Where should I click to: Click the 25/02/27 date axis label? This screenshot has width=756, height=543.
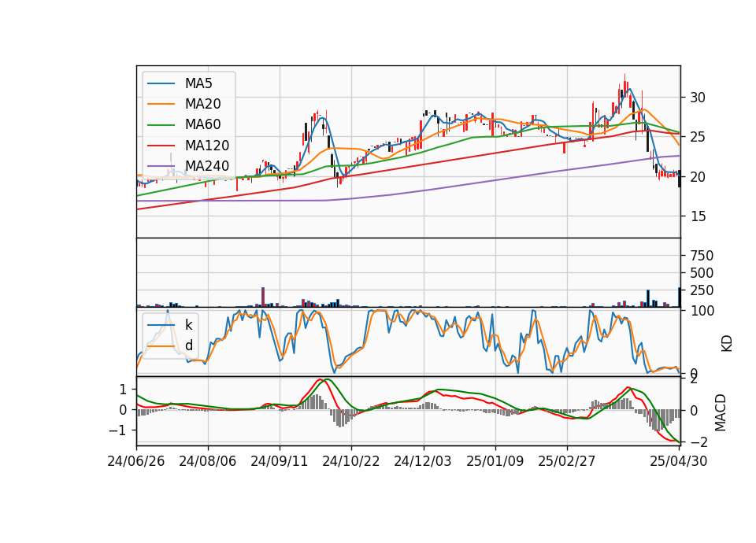(566, 461)
